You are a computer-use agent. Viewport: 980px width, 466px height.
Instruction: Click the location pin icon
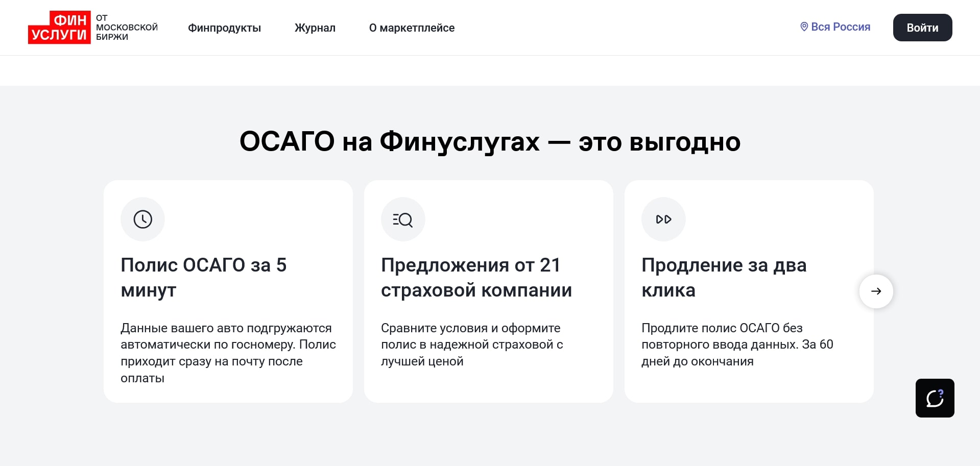pos(804,27)
